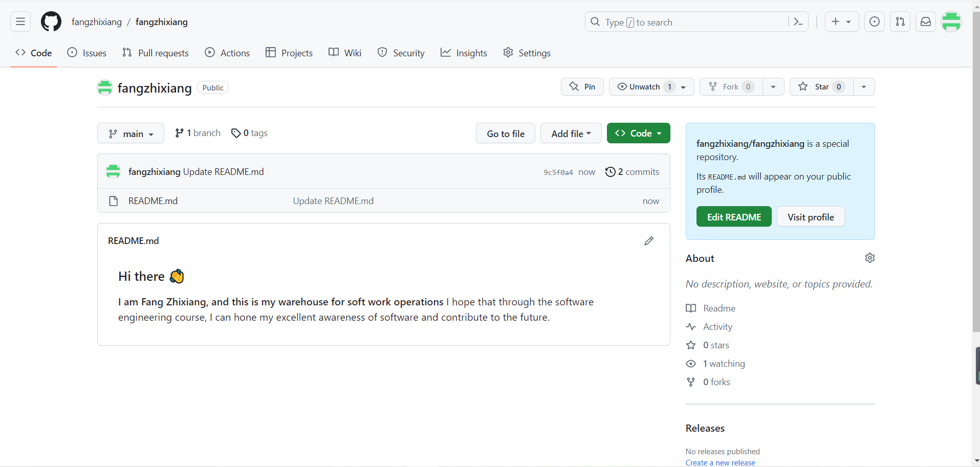This screenshot has width=980, height=467.
Task: Click Create a new release link
Action: click(720, 462)
